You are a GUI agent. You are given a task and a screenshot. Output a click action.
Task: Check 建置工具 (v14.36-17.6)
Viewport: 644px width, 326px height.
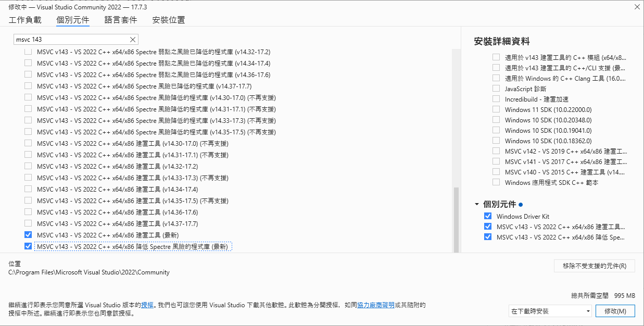pos(28,212)
